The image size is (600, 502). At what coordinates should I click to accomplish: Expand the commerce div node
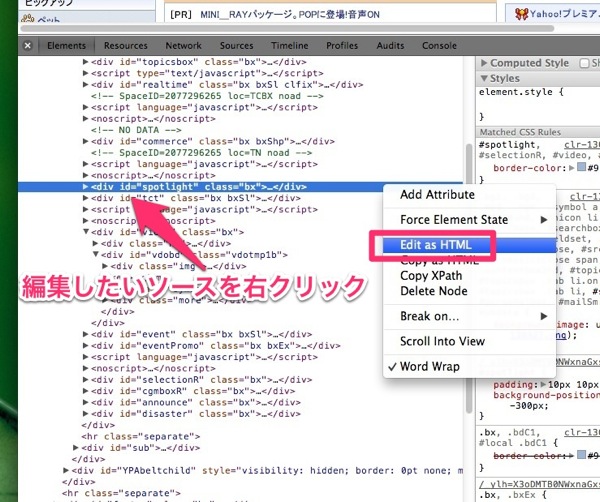pyautogui.click(x=85, y=141)
